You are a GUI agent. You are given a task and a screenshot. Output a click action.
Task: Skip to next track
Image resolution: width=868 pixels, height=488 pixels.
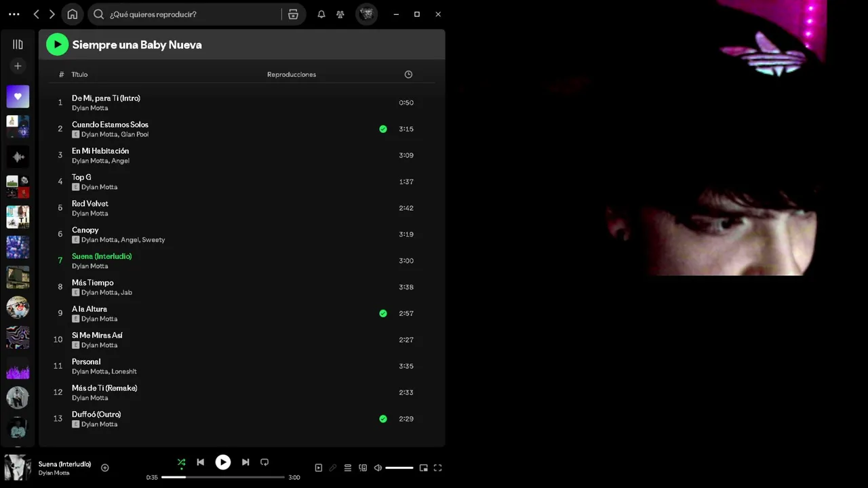coord(245,462)
